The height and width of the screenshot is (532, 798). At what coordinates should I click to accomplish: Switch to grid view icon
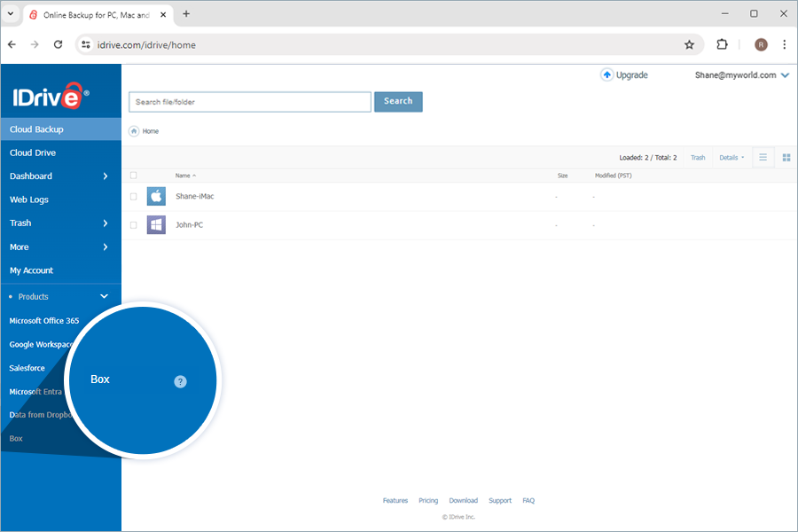click(786, 157)
